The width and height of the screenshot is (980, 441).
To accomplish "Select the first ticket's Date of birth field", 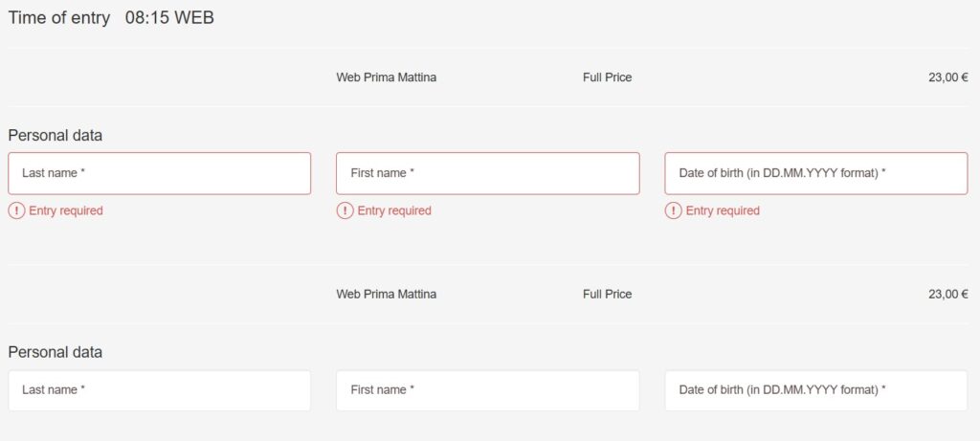I will click(816, 173).
